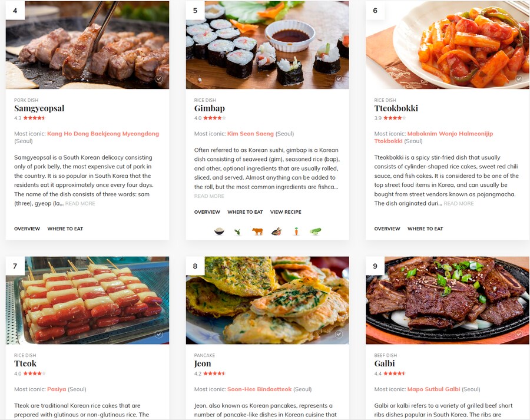The height and width of the screenshot is (420, 530).
Task: Expand Gimbap description with READ MORE
Action: (209, 196)
